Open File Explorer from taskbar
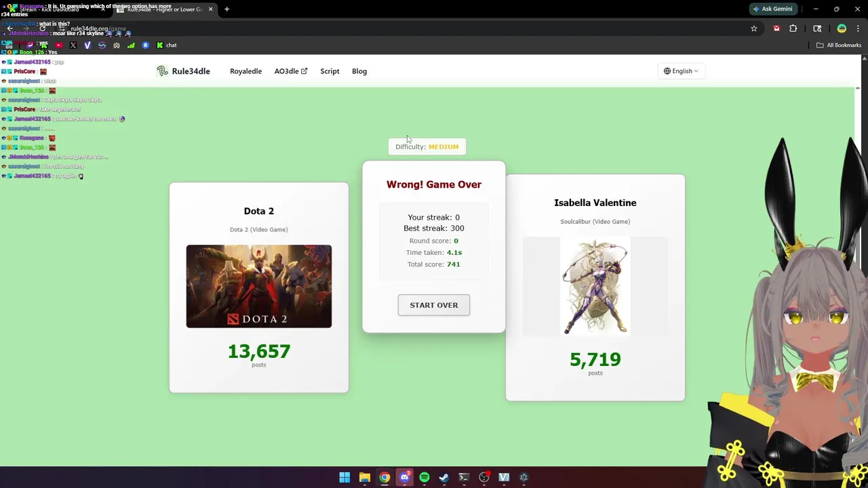 pyautogui.click(x=364, y=477)
